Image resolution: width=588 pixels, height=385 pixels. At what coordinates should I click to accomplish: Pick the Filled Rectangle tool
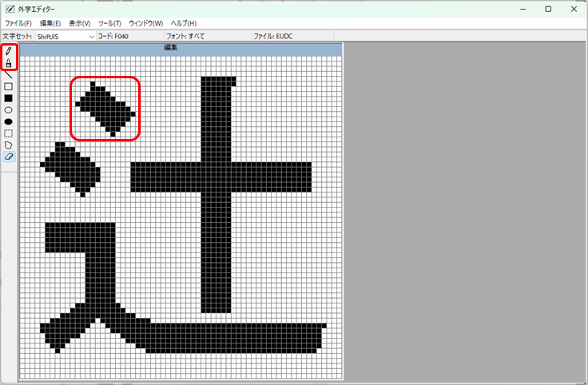(9, 98)
